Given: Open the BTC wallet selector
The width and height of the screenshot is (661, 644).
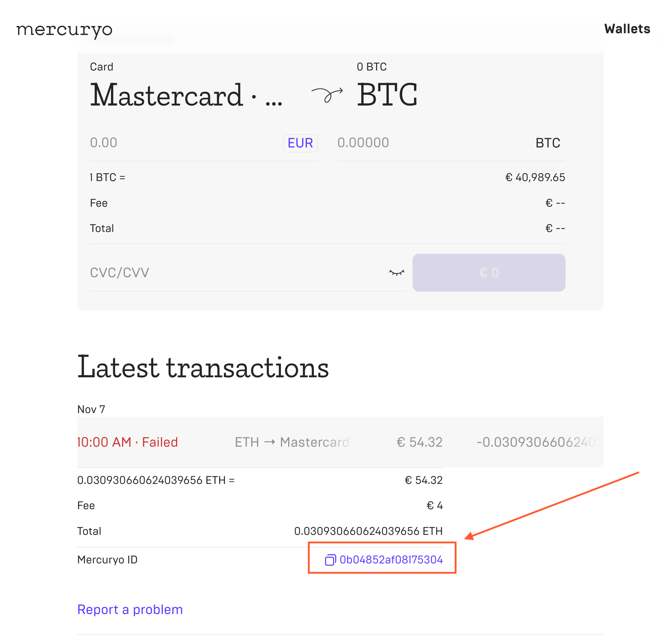Looking at the screenshot, I should coord(387,95).
